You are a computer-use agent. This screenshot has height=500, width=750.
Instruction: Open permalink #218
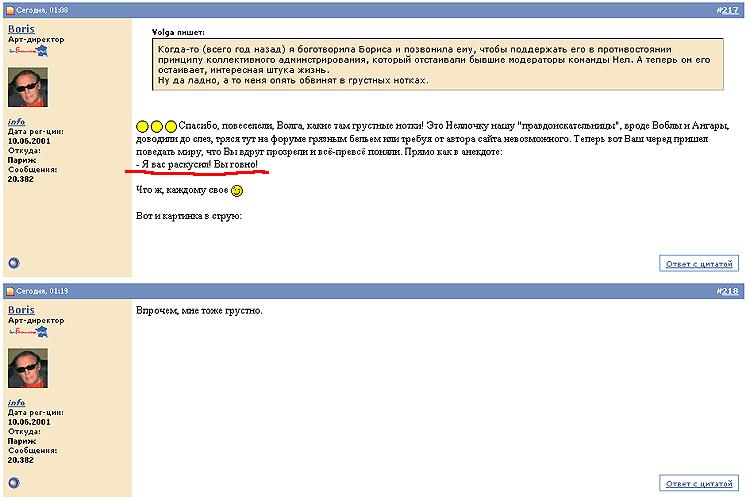pyautogui.click(x=726, y=291)
